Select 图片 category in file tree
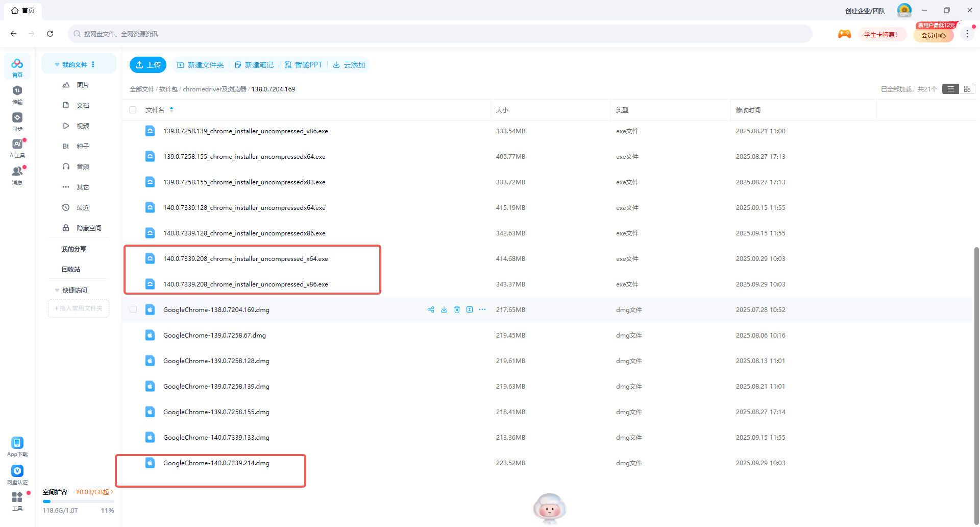Image resolution: width=980 pixels, height=527 pixels. 83,85
